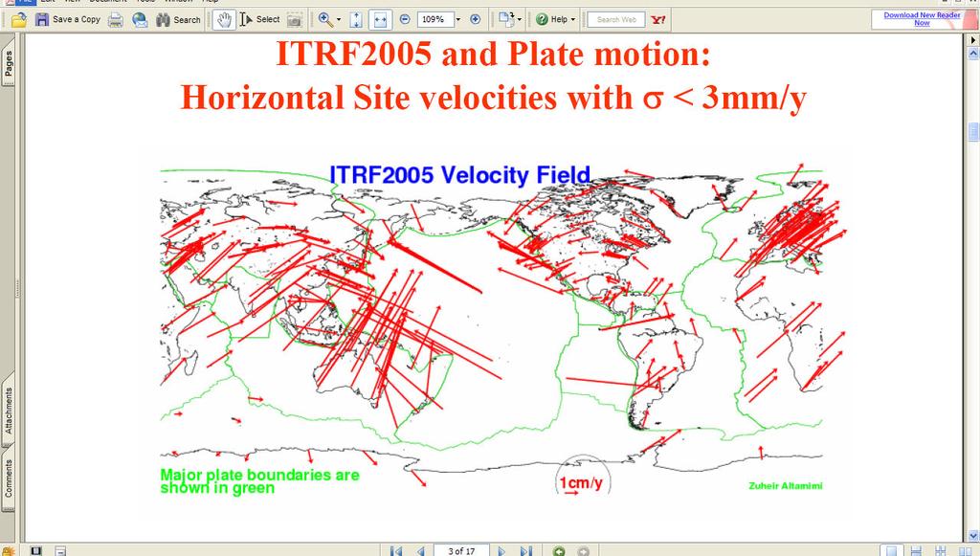Screen dimensions: 980x556
Task: Go to first page button
Action: coord(395,550)
